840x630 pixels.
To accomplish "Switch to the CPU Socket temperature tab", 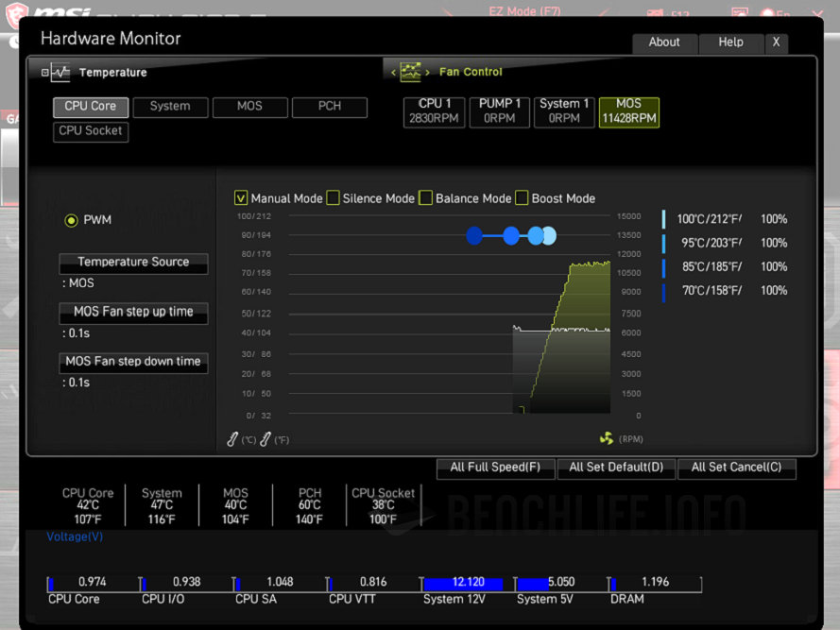I will coord(91,131).
